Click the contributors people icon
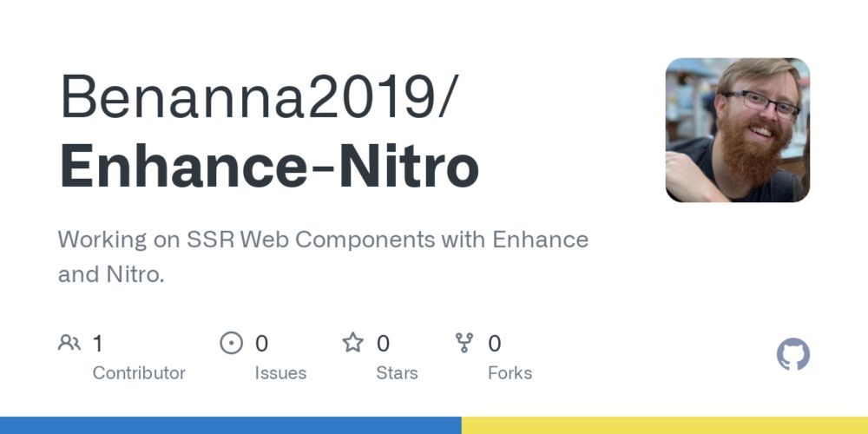868x434 pixels. [x=69, y=343]
